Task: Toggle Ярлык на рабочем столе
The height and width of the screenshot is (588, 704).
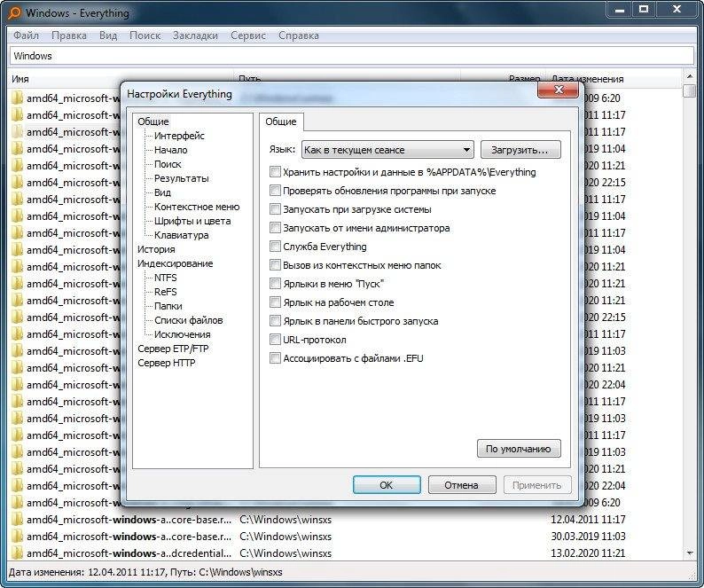Action: [x=275, y=302]
